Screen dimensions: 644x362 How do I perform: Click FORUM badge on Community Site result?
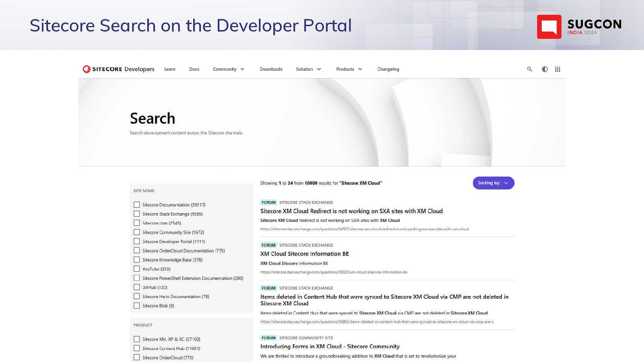click(x=268, y=338)
